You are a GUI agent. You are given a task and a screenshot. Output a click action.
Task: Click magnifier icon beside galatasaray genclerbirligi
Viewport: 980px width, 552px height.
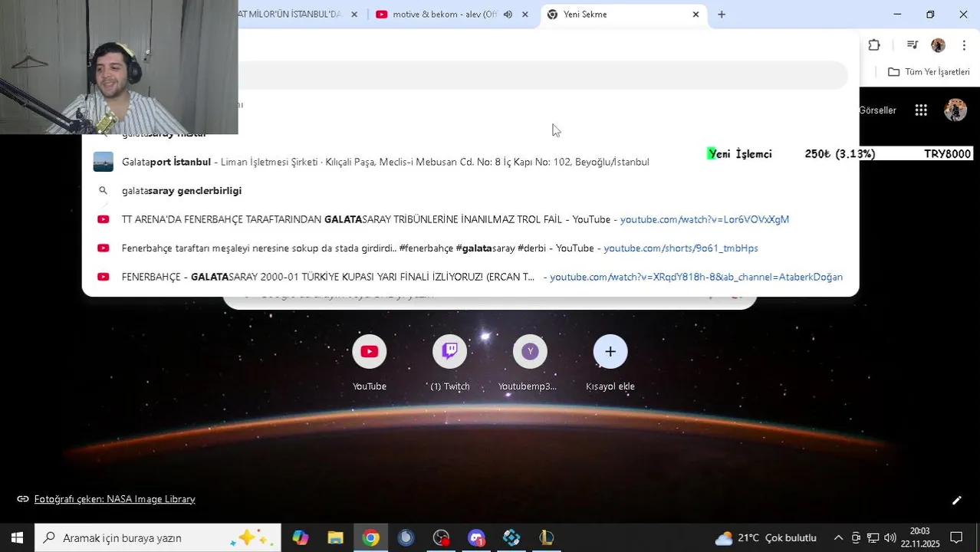click(x=104, y=191)
